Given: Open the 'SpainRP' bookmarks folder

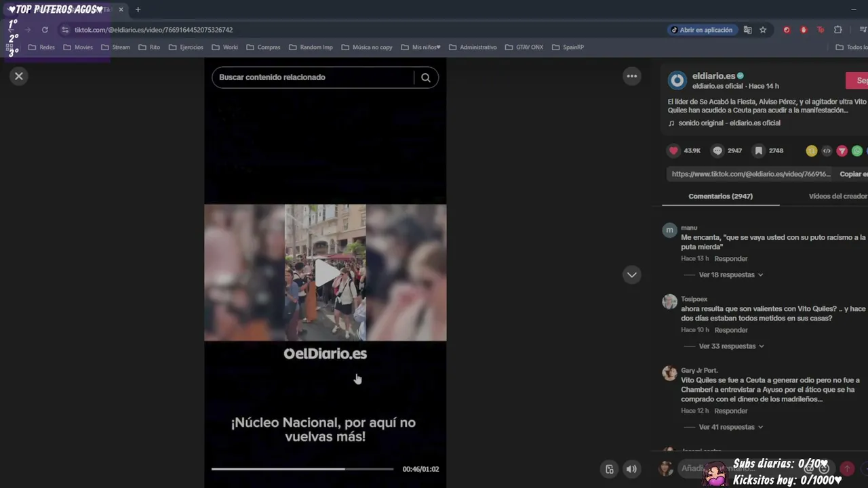Looking at the screenshot, I should coord(568,47).
